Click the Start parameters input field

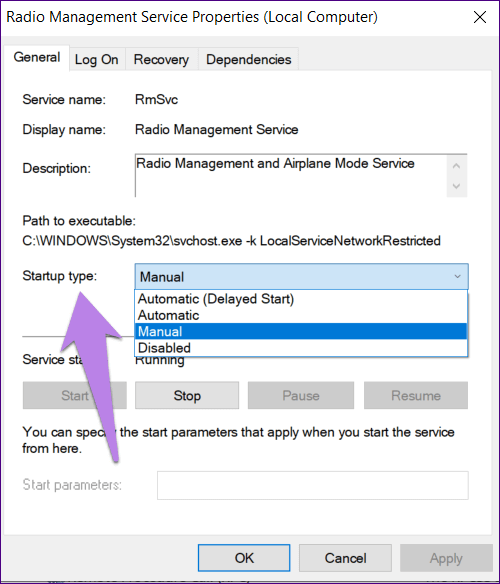[313, 485]
